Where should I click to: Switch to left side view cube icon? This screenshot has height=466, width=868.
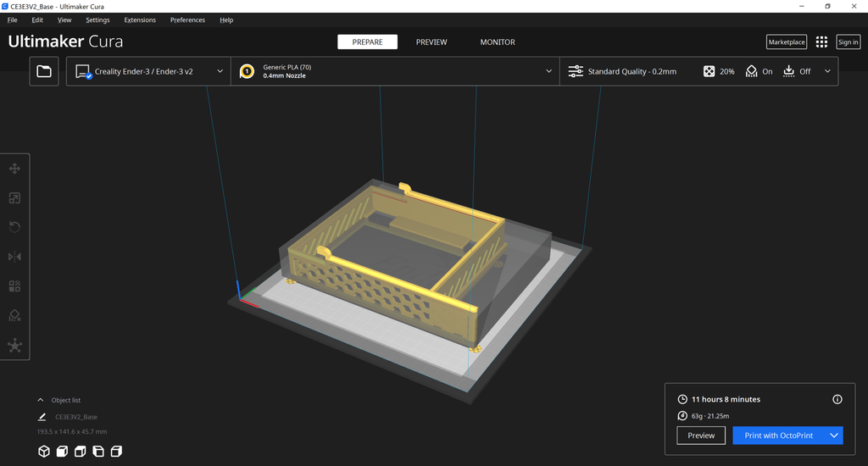[98, 451]
